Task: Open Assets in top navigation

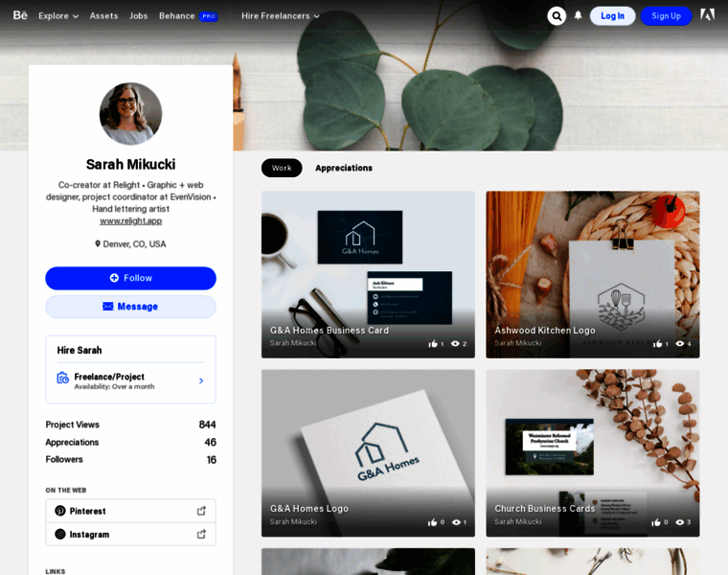Action: click(104, 15)
